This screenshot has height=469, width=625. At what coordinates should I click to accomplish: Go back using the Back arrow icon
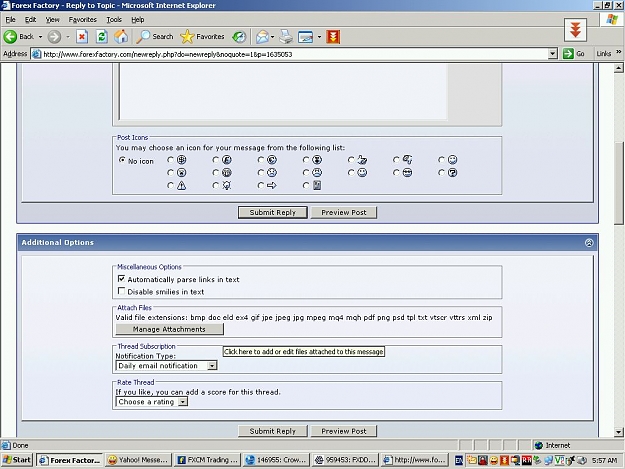click(10, 37)
